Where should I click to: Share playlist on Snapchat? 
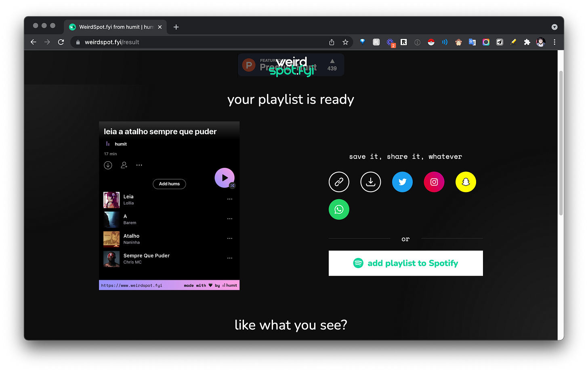click(466, 182)
